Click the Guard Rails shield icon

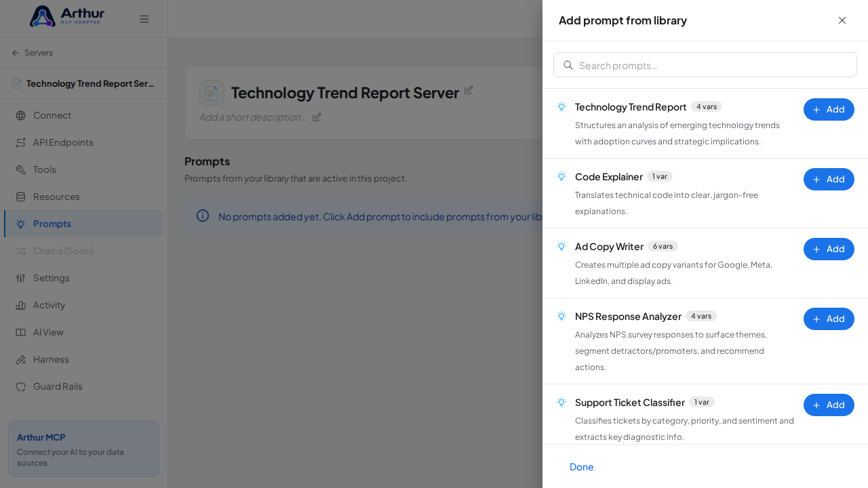tap(21, 386)
